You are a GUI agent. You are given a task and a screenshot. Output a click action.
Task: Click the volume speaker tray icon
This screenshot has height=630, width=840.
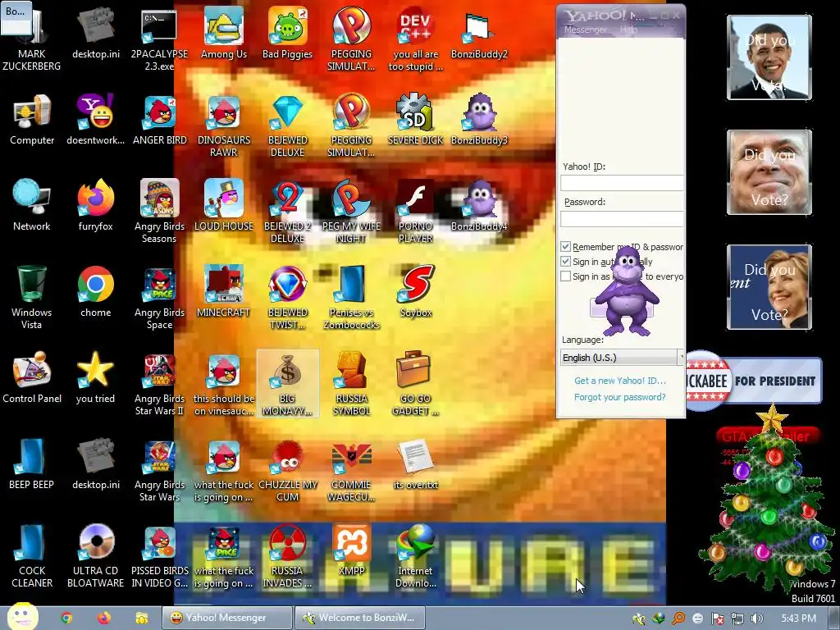[x=757, y=619]
